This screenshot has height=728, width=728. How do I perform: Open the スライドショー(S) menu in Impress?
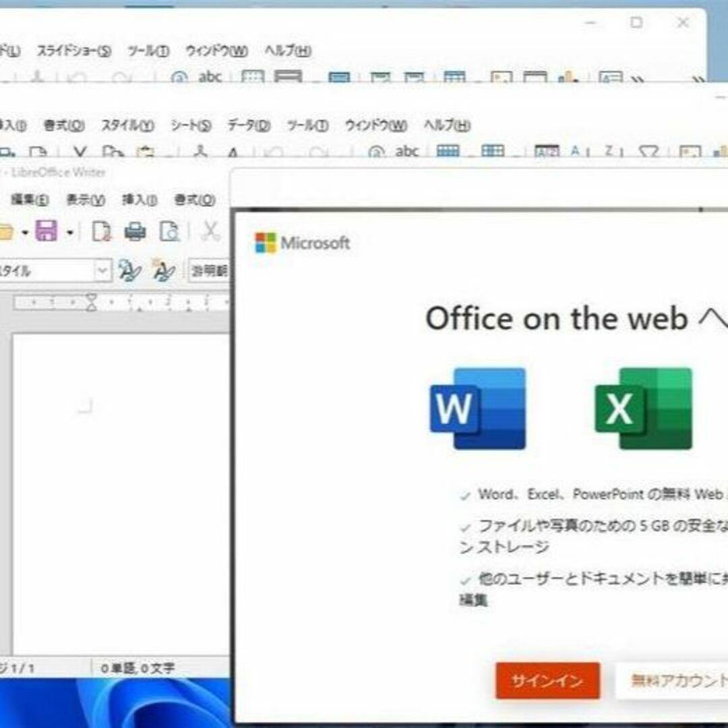click(74, 51)
